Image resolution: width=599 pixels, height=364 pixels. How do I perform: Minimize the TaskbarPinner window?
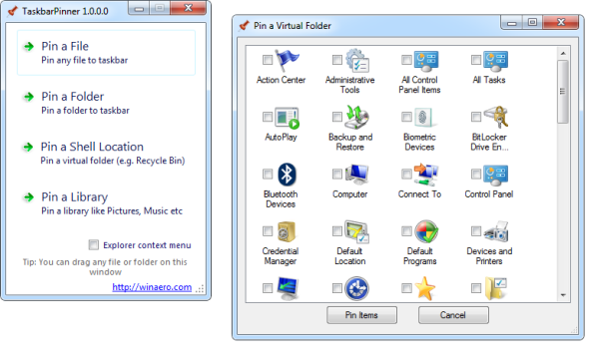[x=140, y=8]
